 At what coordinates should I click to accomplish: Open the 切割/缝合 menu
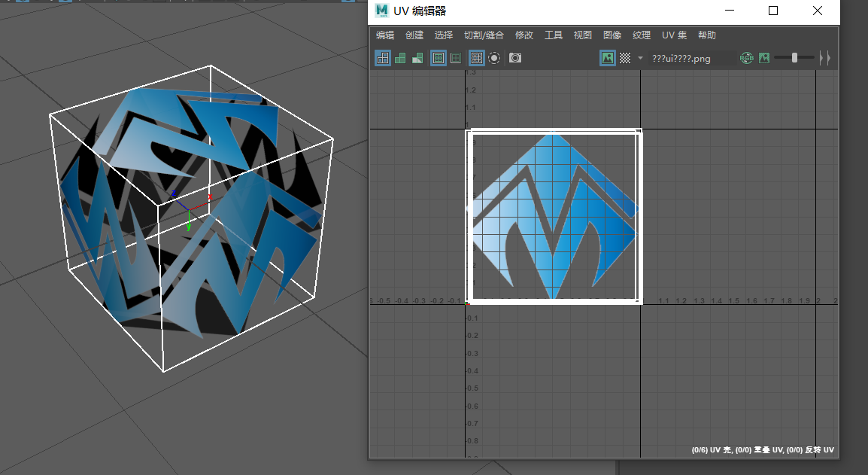point(484,35)
